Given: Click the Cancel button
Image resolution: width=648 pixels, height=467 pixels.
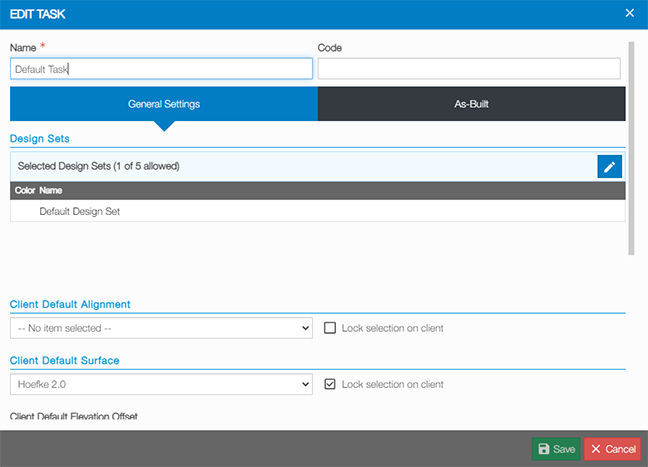Looking at the screenshot, I should point(613,449).
